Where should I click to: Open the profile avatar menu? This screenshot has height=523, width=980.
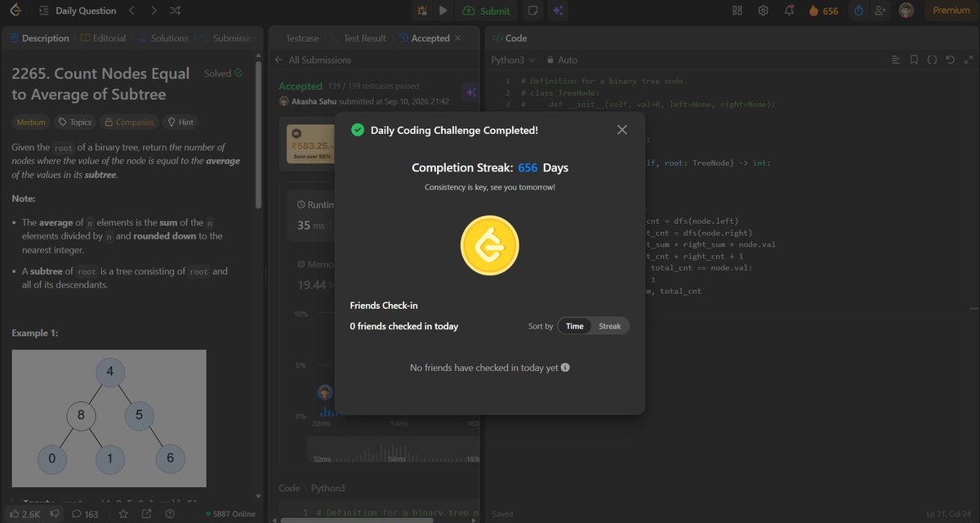point(906,11)
